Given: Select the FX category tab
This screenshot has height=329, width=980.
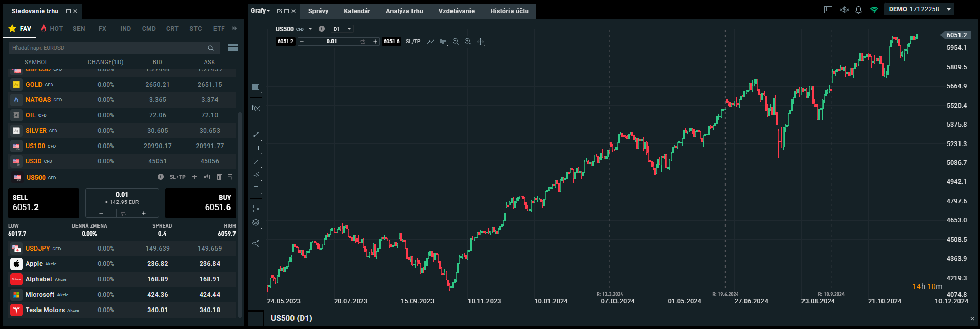Looking at the screenshot, I should [102, 29].
